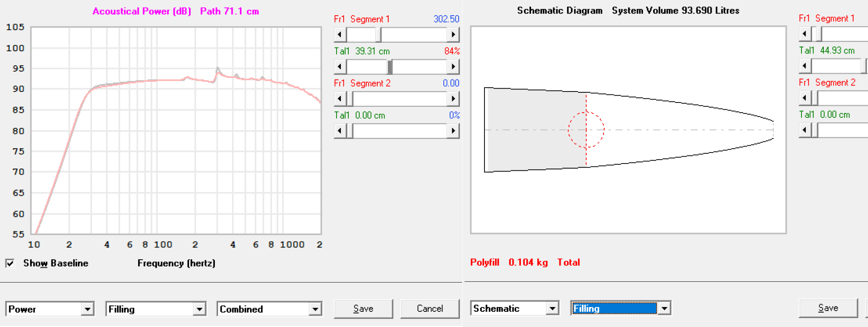
Task: Click left arrow of Tal1 0.00 cm slider in Acoustical Power window
Action: click(x=340, y=131)
